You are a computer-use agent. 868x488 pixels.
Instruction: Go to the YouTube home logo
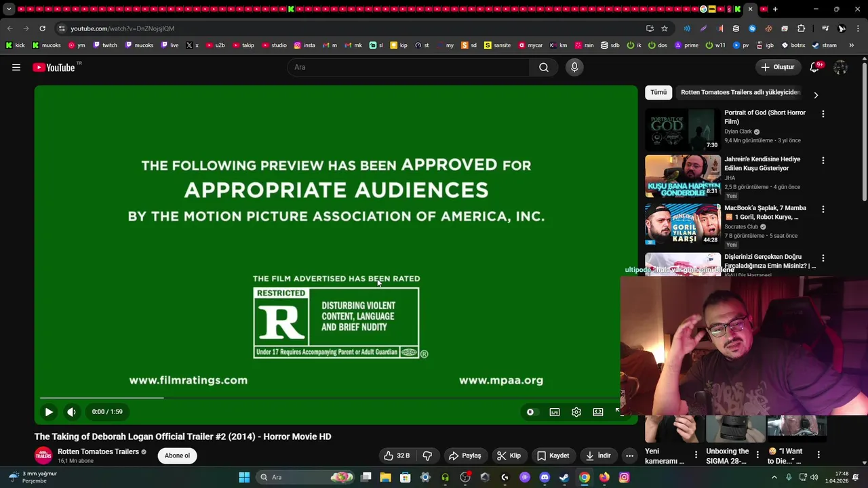coord(54,67)
